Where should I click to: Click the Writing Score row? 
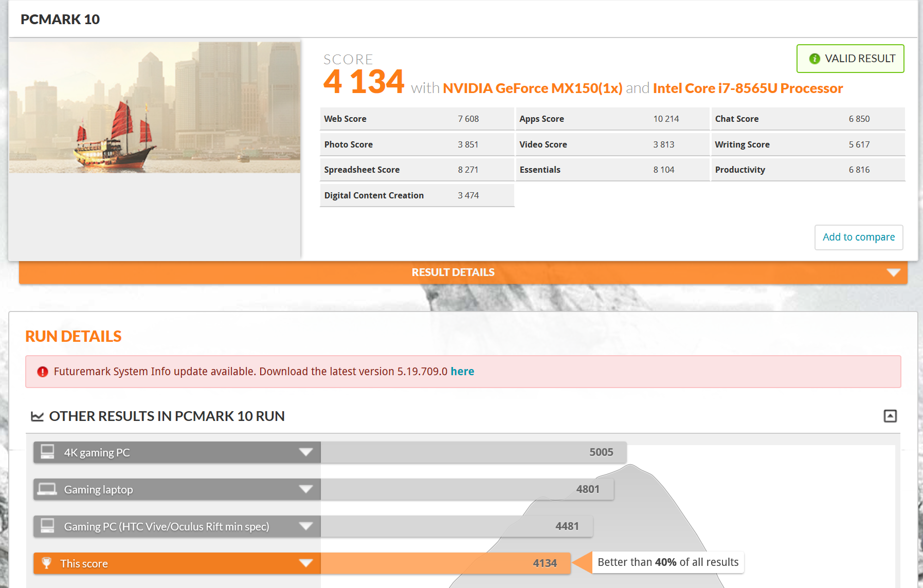pos(808,144)
